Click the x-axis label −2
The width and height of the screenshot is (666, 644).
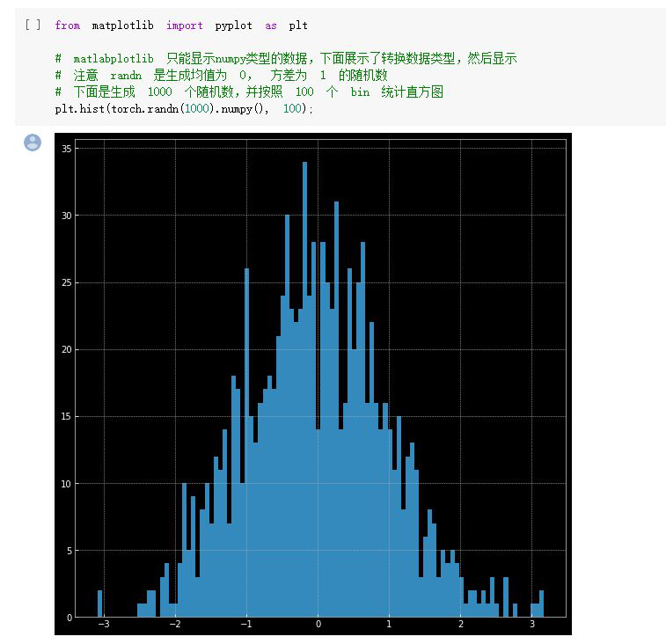pos(175,624)
